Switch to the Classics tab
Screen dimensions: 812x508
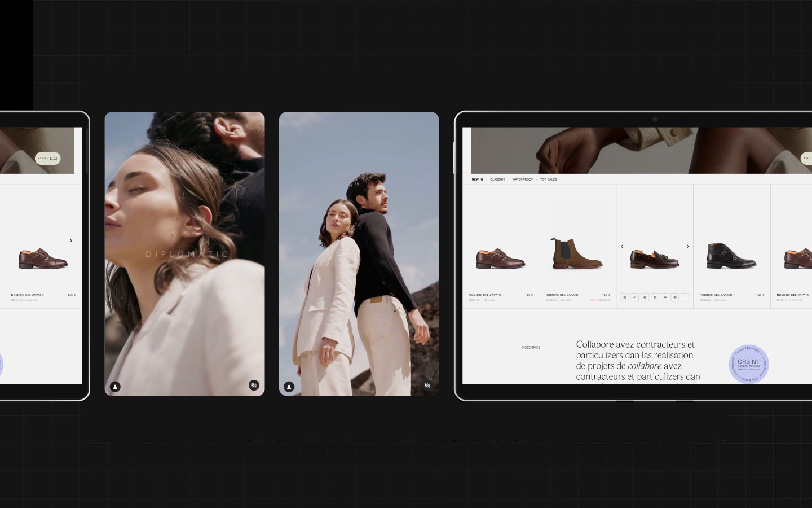tap(497, 179)
